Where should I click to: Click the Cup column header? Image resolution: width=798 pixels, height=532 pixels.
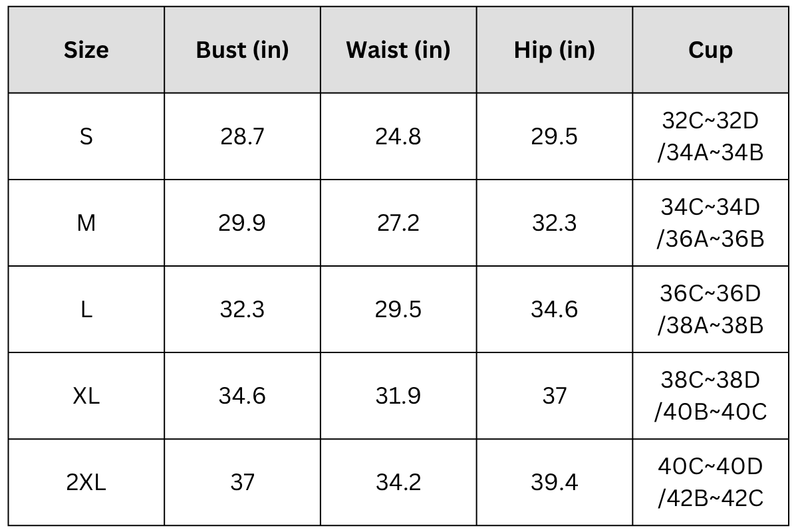[710, 50]
